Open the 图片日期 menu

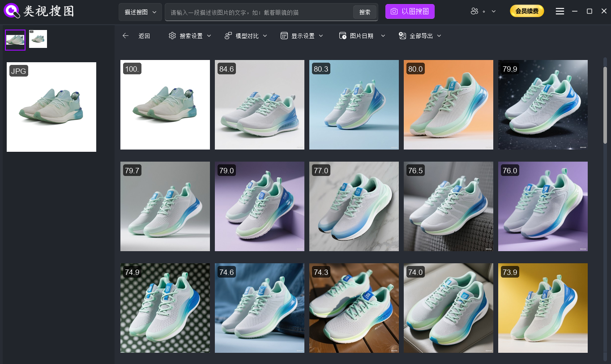pyautogui.click(x=362, y=36)
